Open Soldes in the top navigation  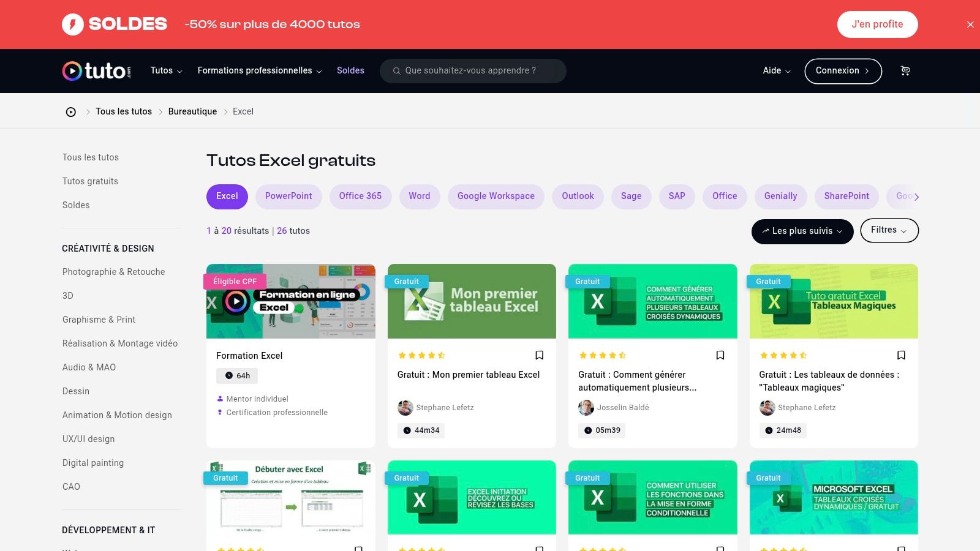[x=350, y=71]
